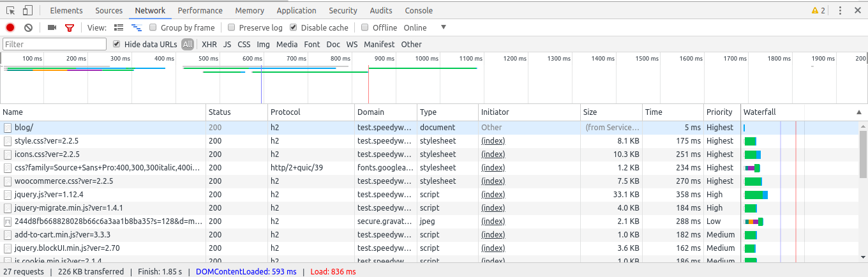This screenshot has height=277, width=868.
Task: Open the Memory tab
Action: point(250,10)
